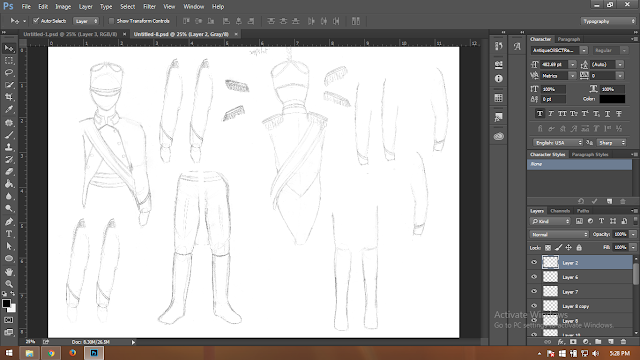Switch to the Channels tab

(560, 211)
